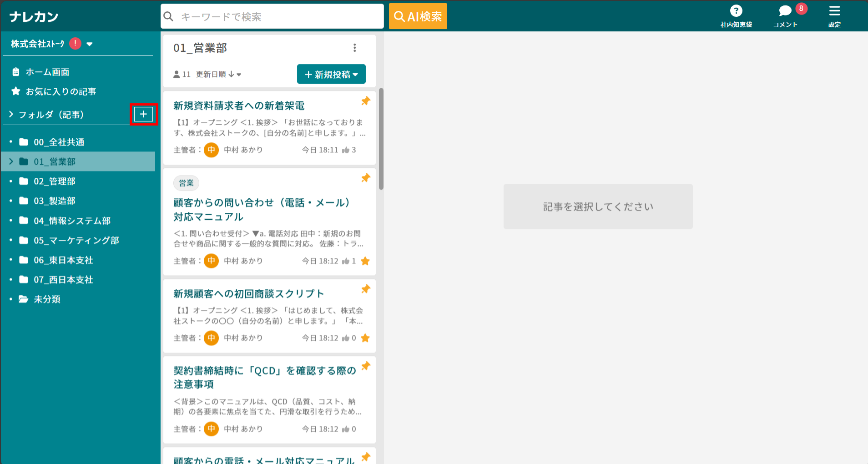Click the 中村あかり avatar icon

coord(211,150)
